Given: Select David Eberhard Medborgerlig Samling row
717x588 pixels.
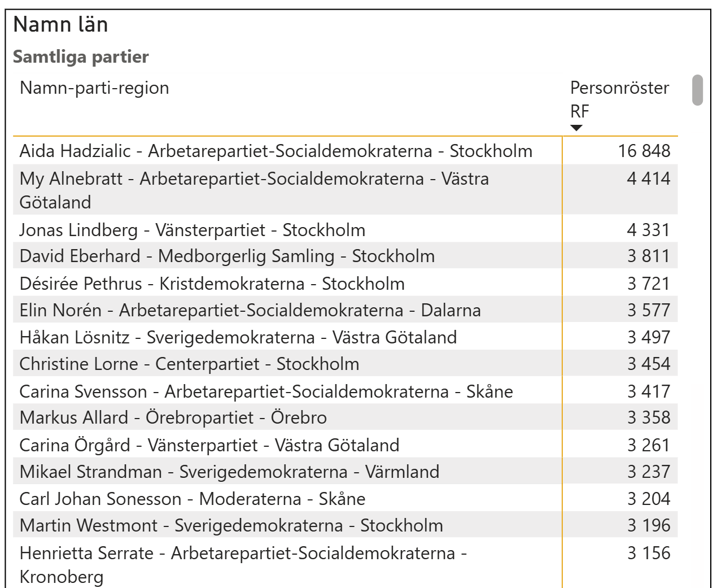Looking at the screenshot, I should coord(227,256).
